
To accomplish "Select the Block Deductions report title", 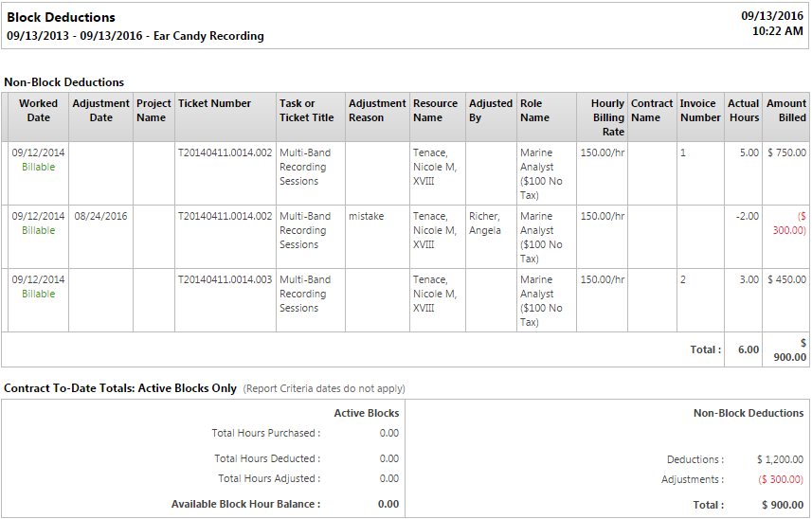I will coord(61,17).
